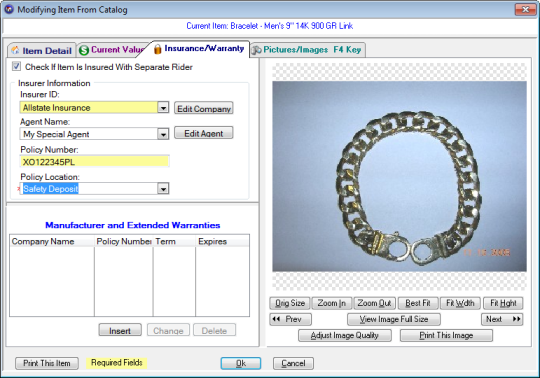The image size is (540, 378).
Task: Click the green dollar icon on Current Value tab
Action: (84, 50)
